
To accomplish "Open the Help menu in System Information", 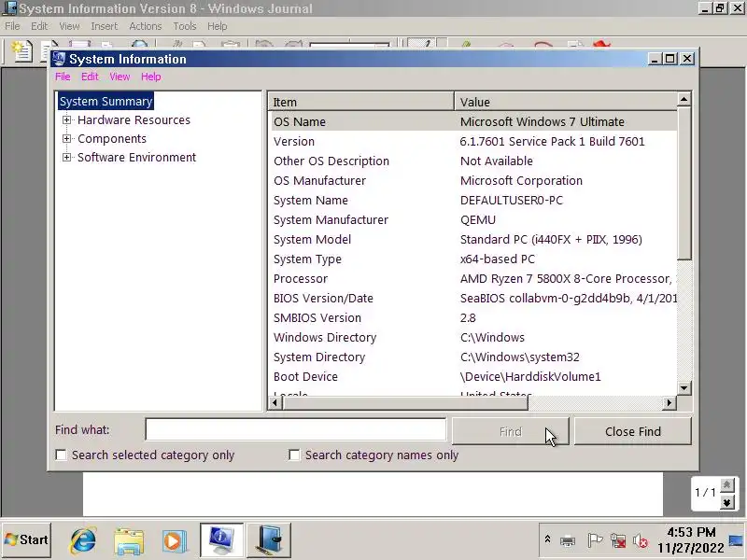I will (x=151, y=77).
